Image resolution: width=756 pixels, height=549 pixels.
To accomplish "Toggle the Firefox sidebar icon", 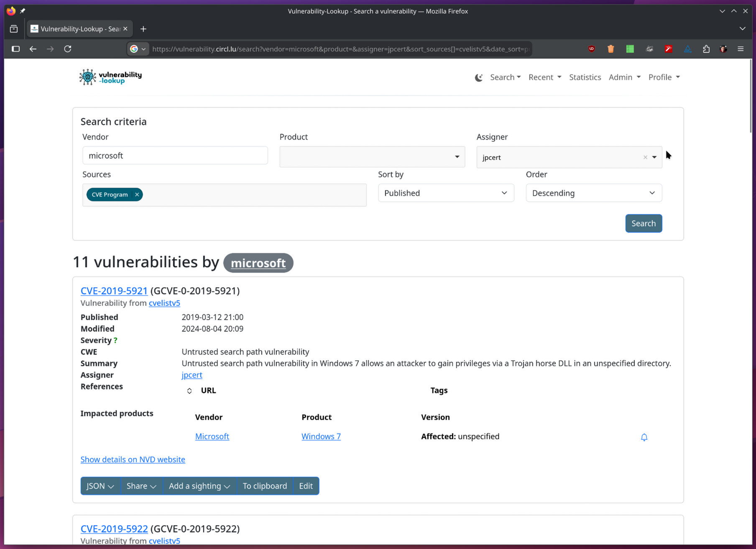I will (16, 49).
